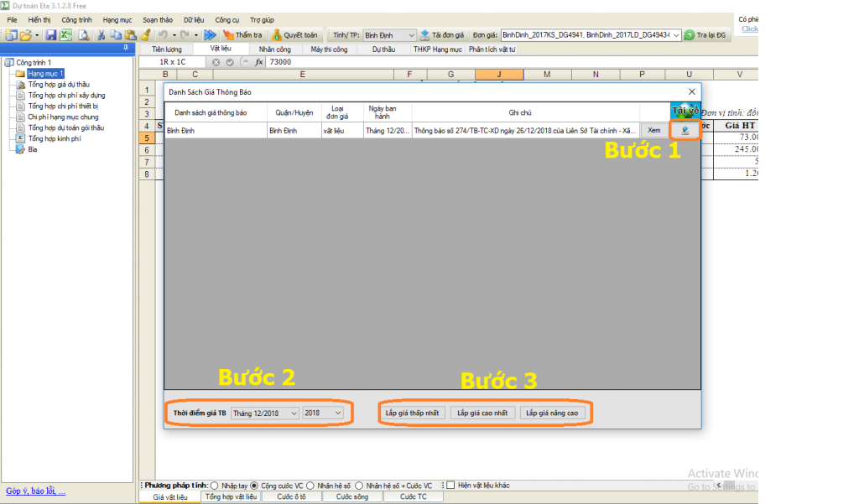Select the Nhập tay radio button
859x504 pixels.
click(215, 486)
